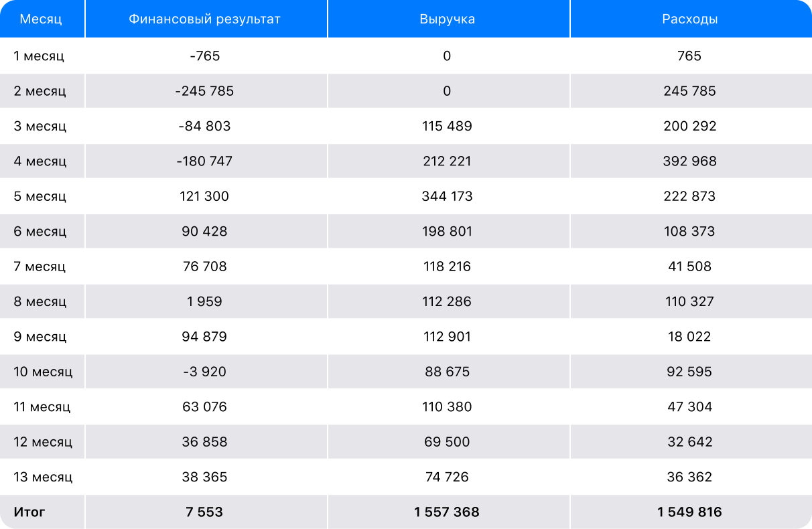Click the "5 месяц" row label
The width and height of the screenshot is (812, 529).
[40, 196]
